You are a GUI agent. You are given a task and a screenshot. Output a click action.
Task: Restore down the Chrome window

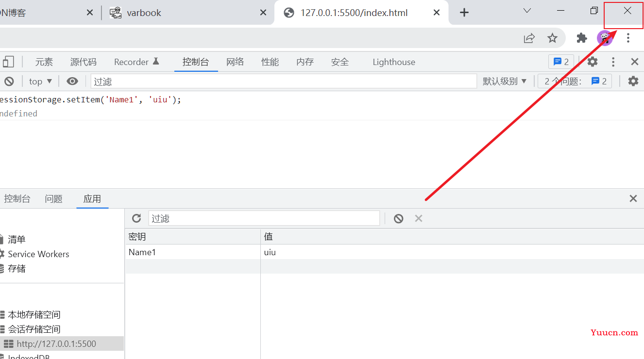tap(594, 11)
